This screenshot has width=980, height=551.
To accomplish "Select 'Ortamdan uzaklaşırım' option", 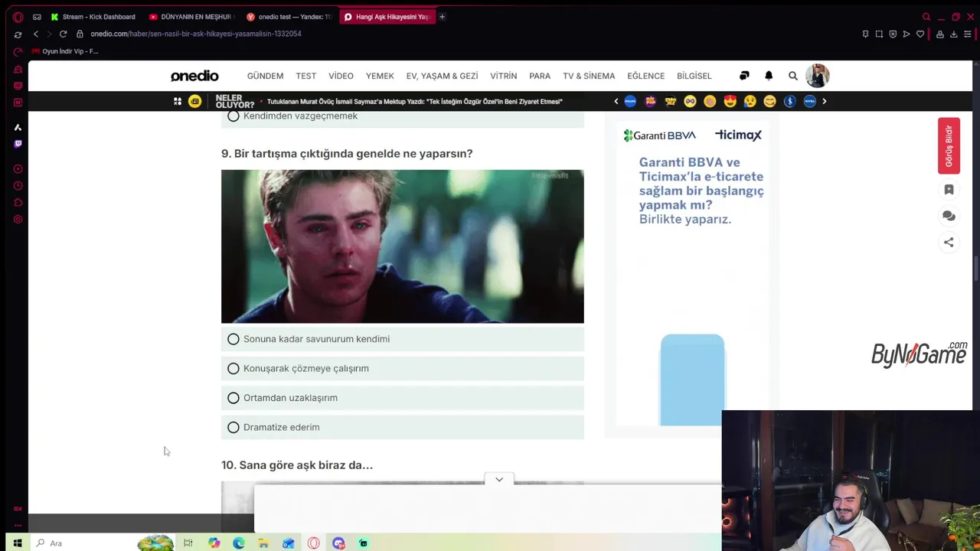I will pos(402,398).
